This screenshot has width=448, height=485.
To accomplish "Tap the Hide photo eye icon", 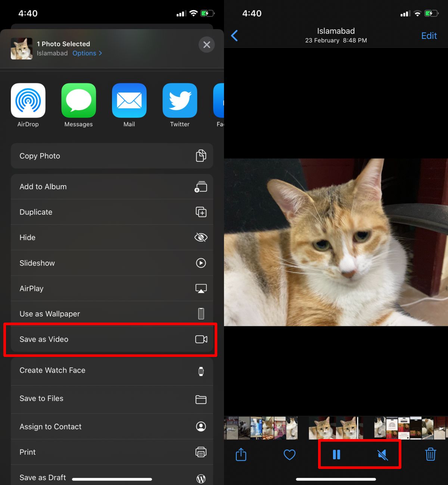I will 201,237.
